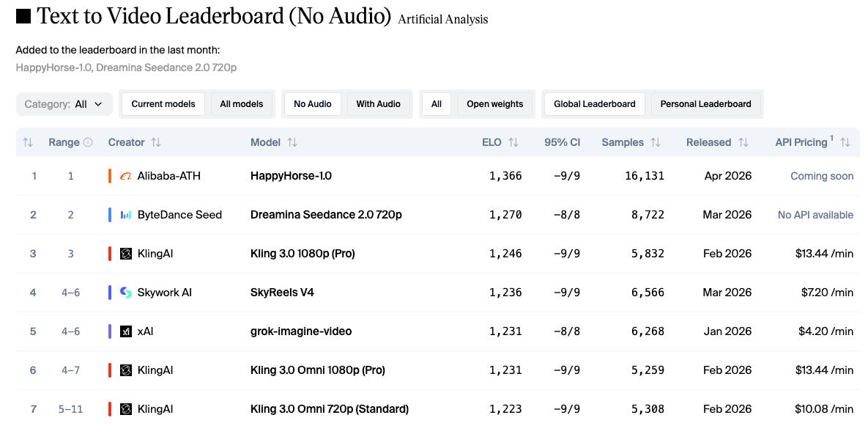The width and height of the screenshot is (868, 426).
Task: Select the Personal Leaderboard tab
Action: [705, 104]
